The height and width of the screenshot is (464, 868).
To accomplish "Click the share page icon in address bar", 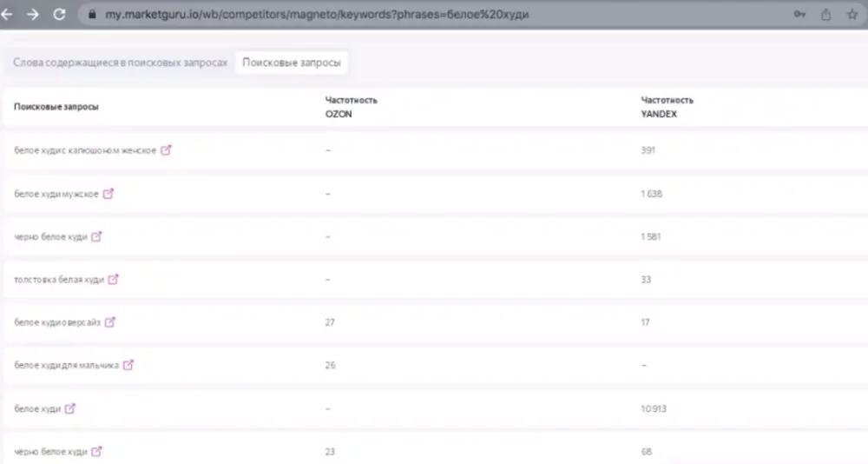I will pyautogui.click(x=825, y=15).
